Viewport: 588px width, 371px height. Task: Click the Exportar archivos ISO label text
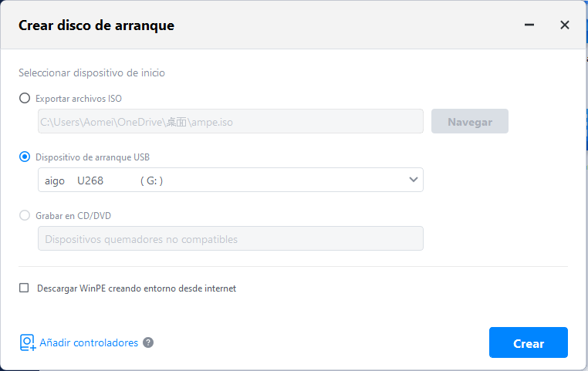79,99
